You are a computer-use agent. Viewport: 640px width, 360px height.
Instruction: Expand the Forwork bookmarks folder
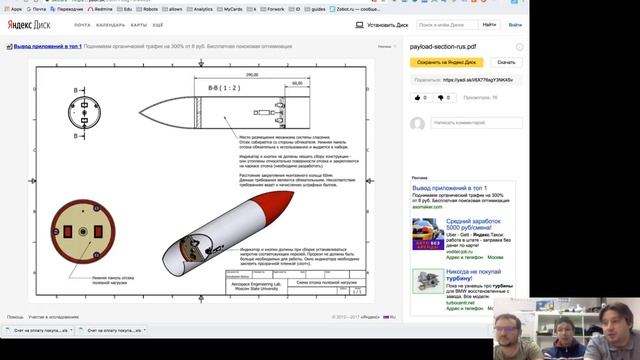point(272,9)
